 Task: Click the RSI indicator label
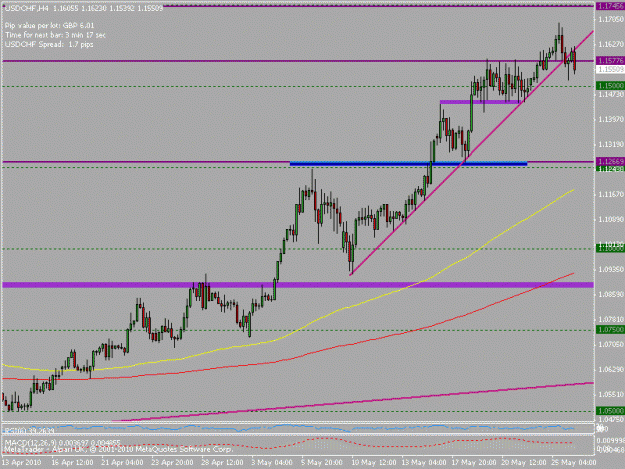point(29,431)
